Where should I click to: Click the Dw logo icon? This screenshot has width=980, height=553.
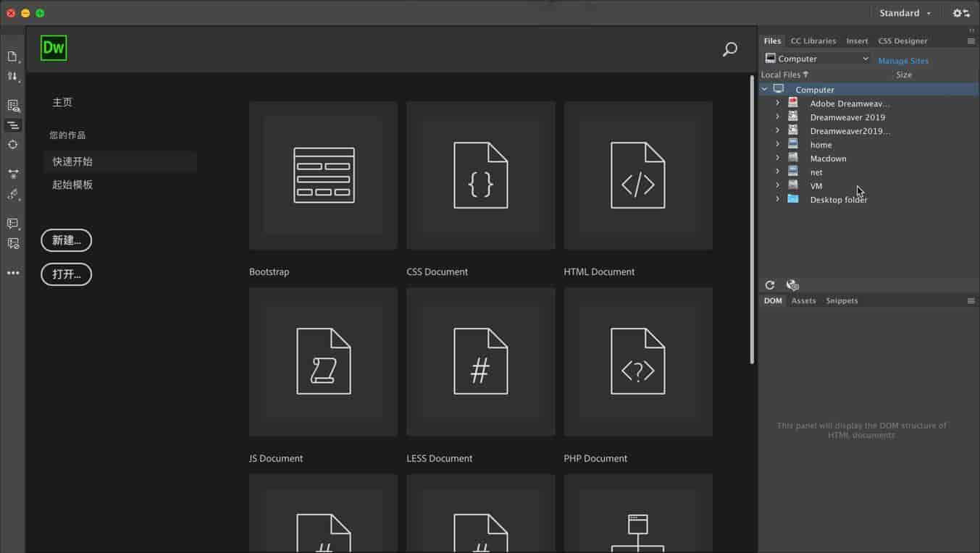point(54,48)
